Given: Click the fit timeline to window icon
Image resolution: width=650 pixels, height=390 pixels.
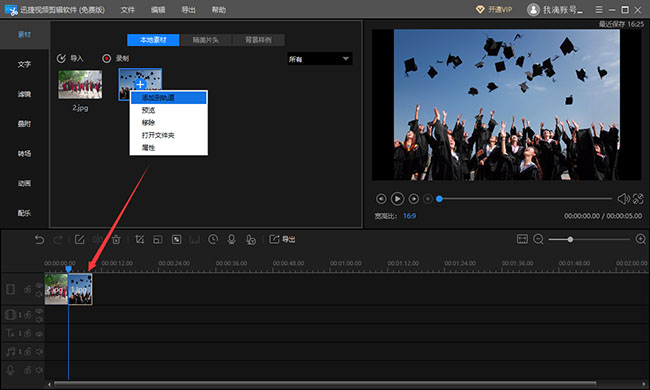Looking at the screenshot, I should coord(522,239).
